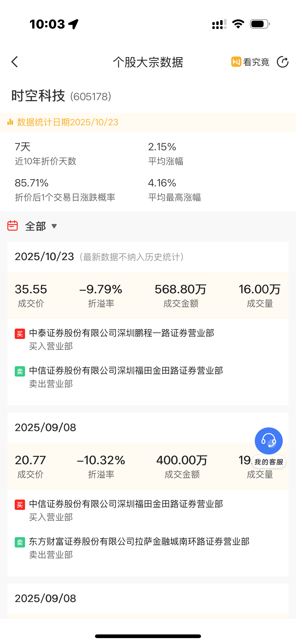The image size is (296, 644).
Task: Tap the 4.16% average highest gain value
Action: [x=162, y=183]
